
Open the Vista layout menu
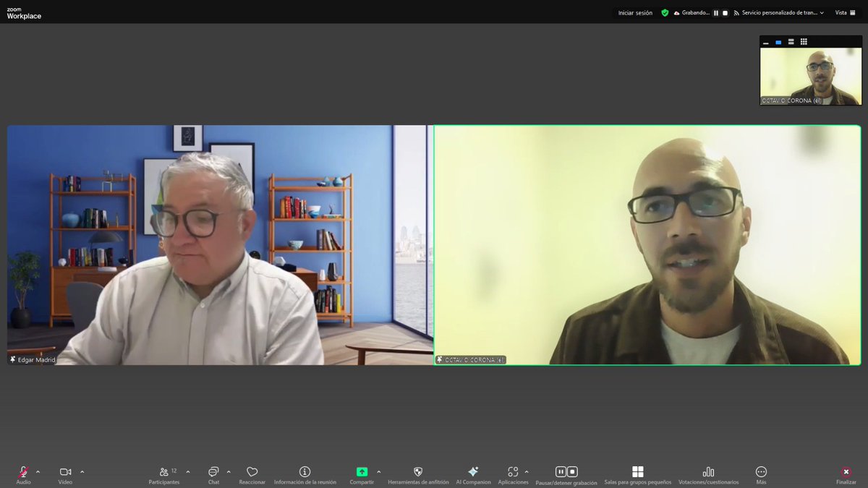843,12
